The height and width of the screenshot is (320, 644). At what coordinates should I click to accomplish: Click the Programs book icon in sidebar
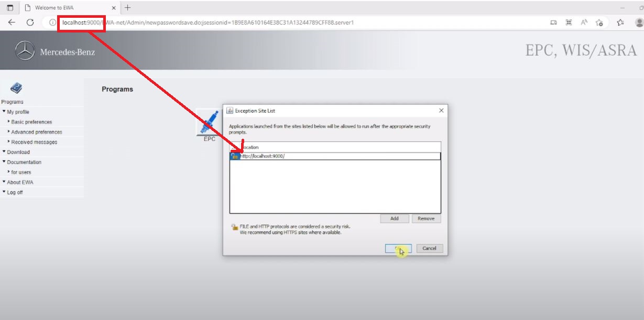pos(16,88)
